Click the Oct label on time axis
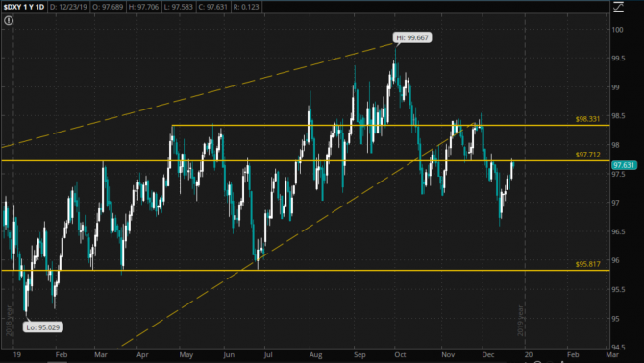The height and width of the screenshot is (363, 644). pyautogui.click(x=400, y=354)
